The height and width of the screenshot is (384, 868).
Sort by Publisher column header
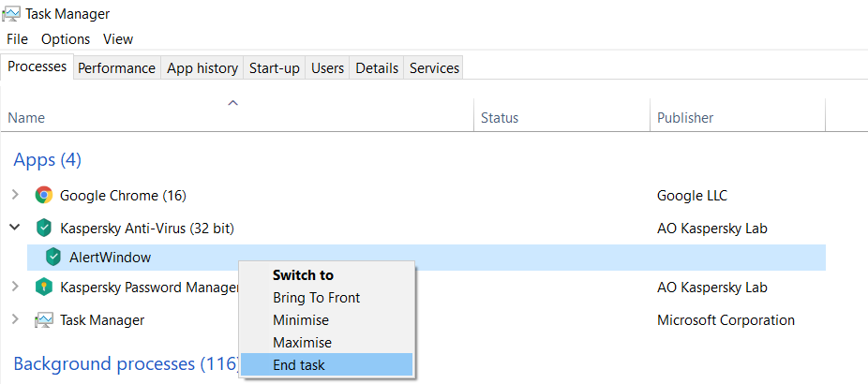pyautogui.click(x=685, y=118)
